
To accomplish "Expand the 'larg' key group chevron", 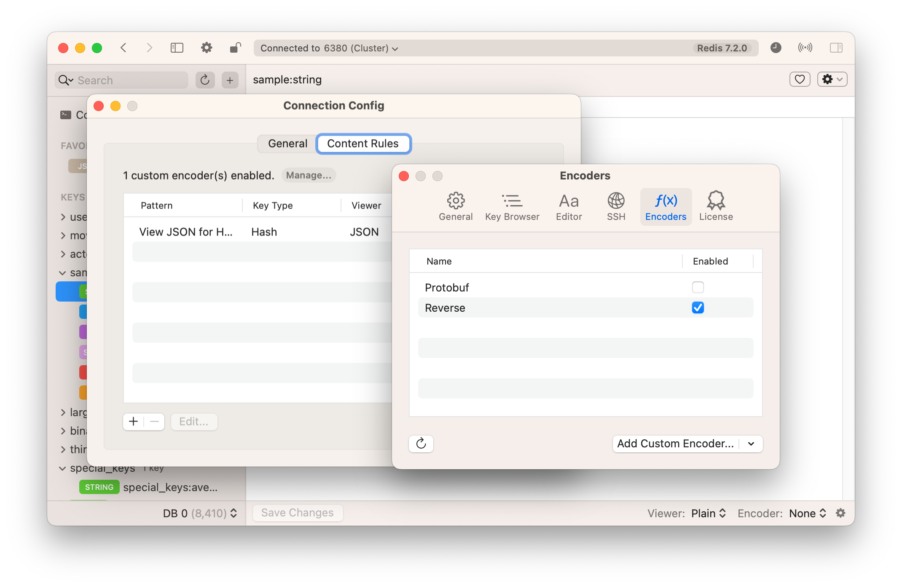I will tap(63, 412).
